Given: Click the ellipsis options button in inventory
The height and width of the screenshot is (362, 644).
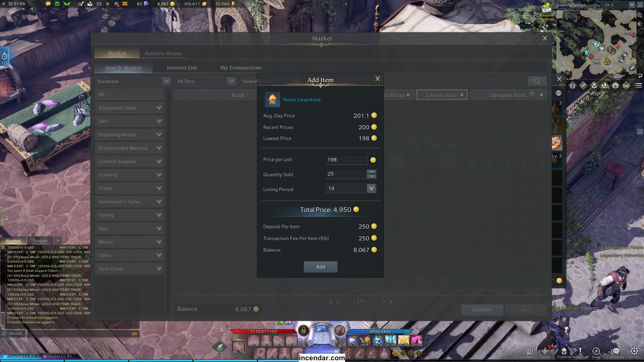Looking at the screenshot, I should [x=558, y=93].
